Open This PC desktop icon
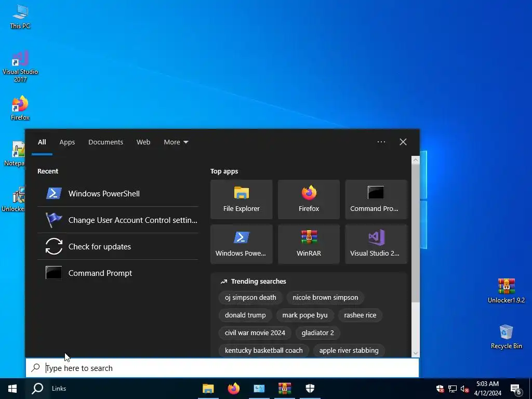The image size is (532, 399). coord(20,17)
